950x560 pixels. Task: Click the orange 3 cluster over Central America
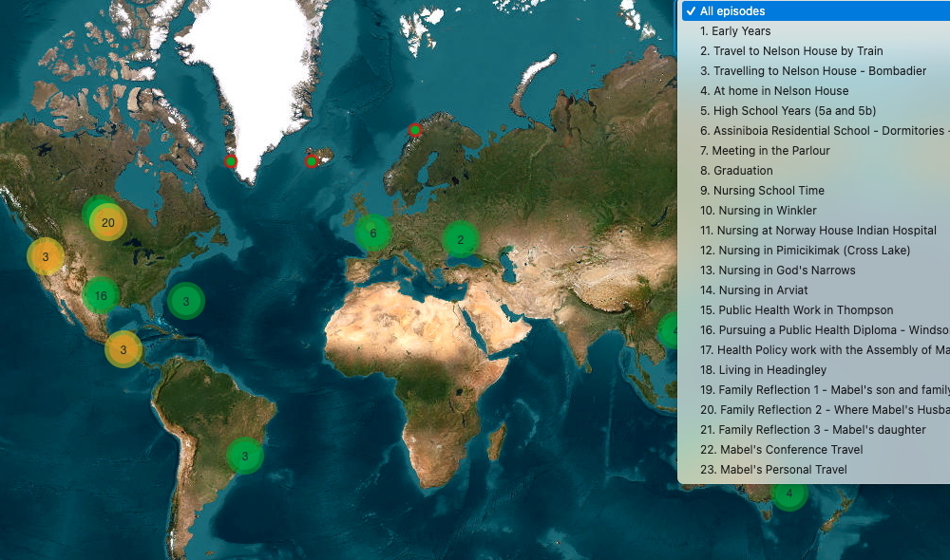(123, 350)
